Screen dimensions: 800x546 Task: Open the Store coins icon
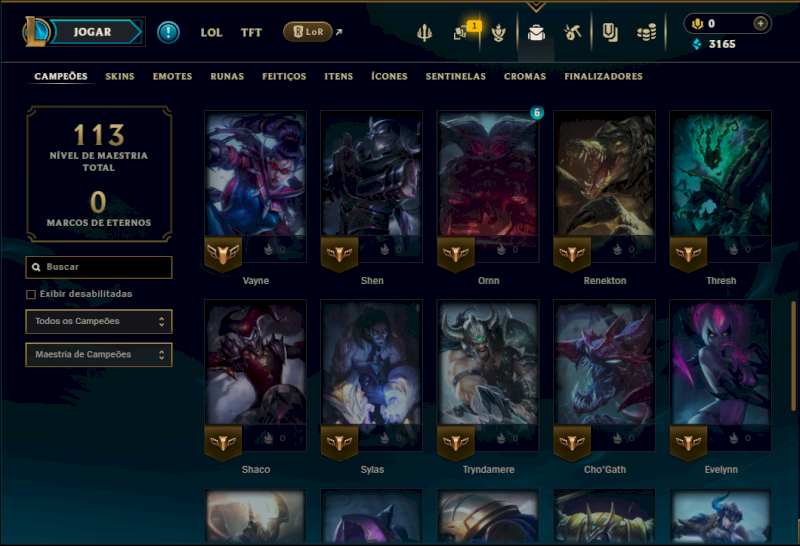pos(646,33)
